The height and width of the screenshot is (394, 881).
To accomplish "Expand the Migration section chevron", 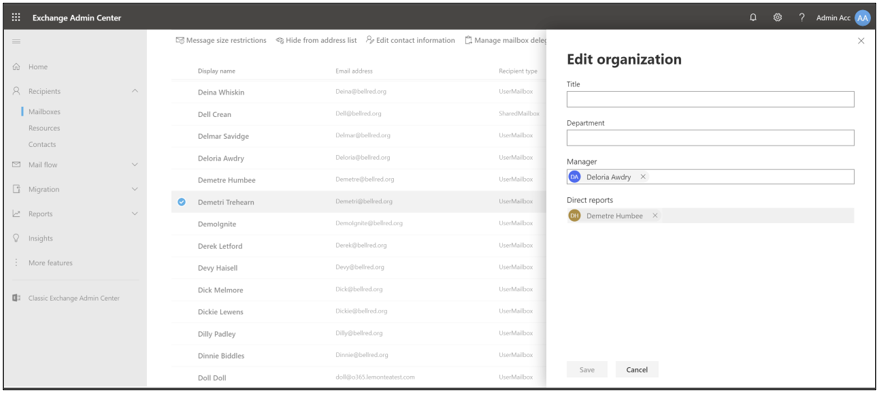I will pos(135,189).
